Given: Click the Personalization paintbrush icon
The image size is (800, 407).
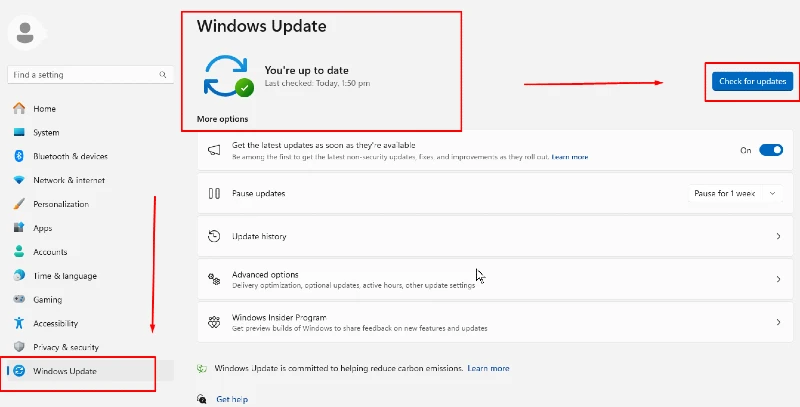Looking at the screenshot, I should pyautogui.click(x=19, y=204).
